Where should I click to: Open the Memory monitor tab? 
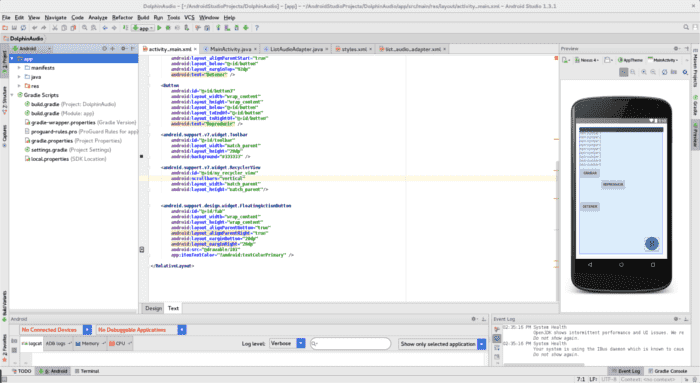90,344
